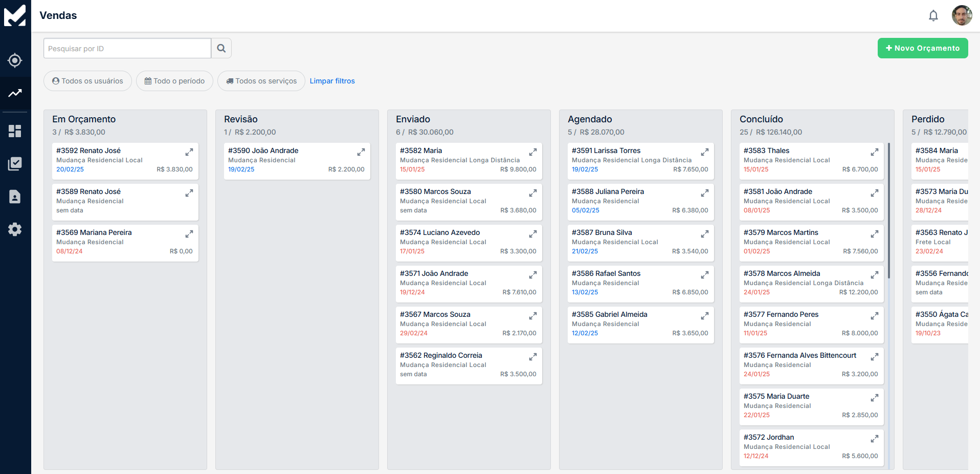Open the notification bell icon
The width and height of the screenshot is (980, 474).
click(x=933, y=15)
